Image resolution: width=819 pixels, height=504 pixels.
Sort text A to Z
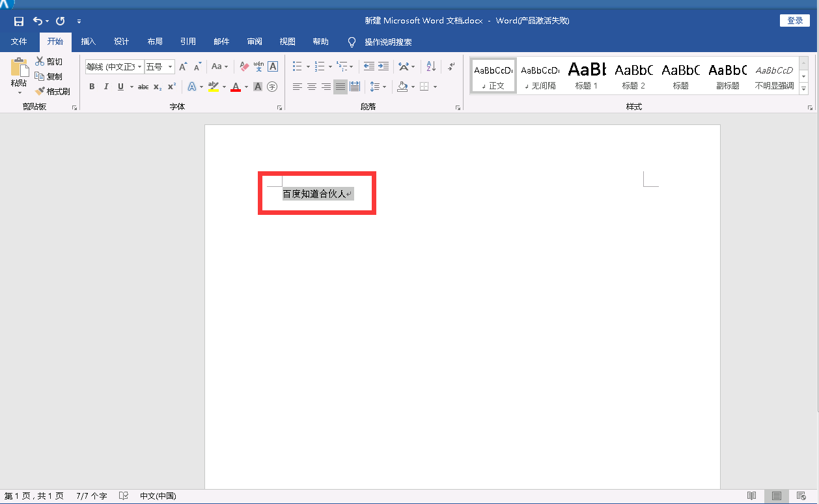pos(431,66)
